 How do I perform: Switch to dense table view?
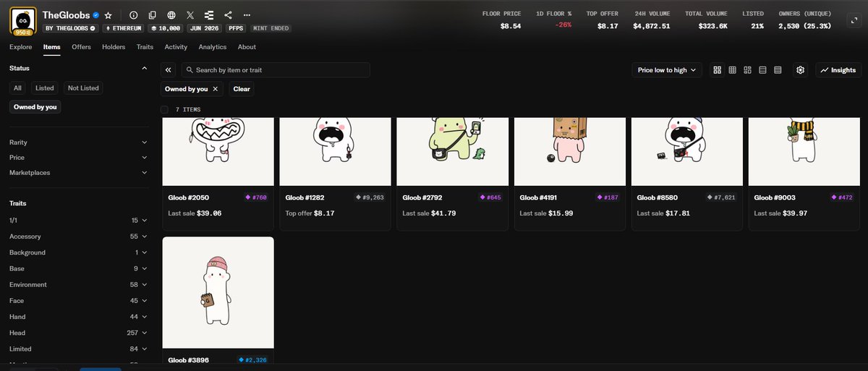pos(778,70)
